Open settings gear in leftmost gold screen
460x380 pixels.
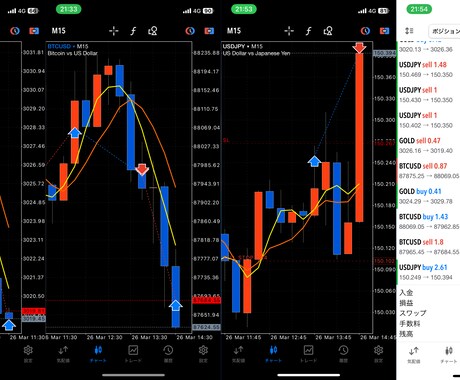coord(28,354)
